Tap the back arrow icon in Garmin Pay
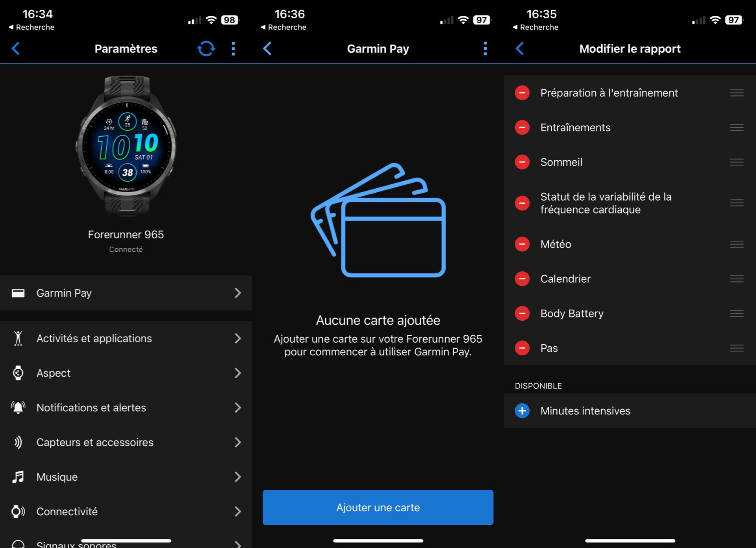Viewport: 756px width, 548px height. pyautogui.click(x=268, y=48)
